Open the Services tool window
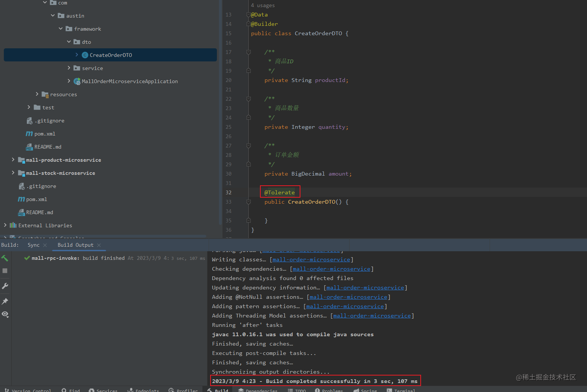This screenshot has width=587, height=392. [x=103, y=390]
